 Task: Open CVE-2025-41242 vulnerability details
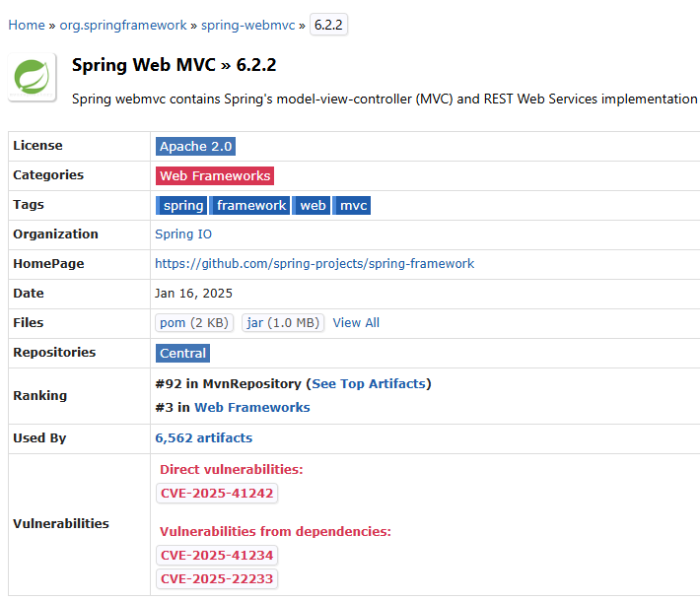click(x=217, y=494)
